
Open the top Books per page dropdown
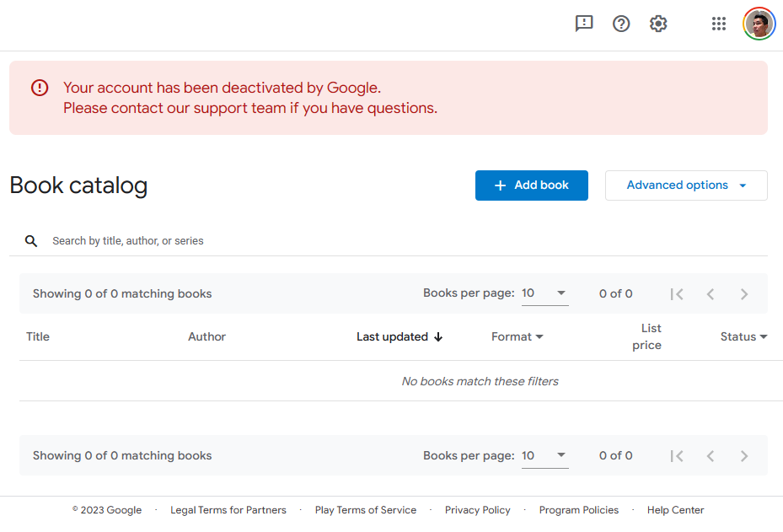click(544, 293)
